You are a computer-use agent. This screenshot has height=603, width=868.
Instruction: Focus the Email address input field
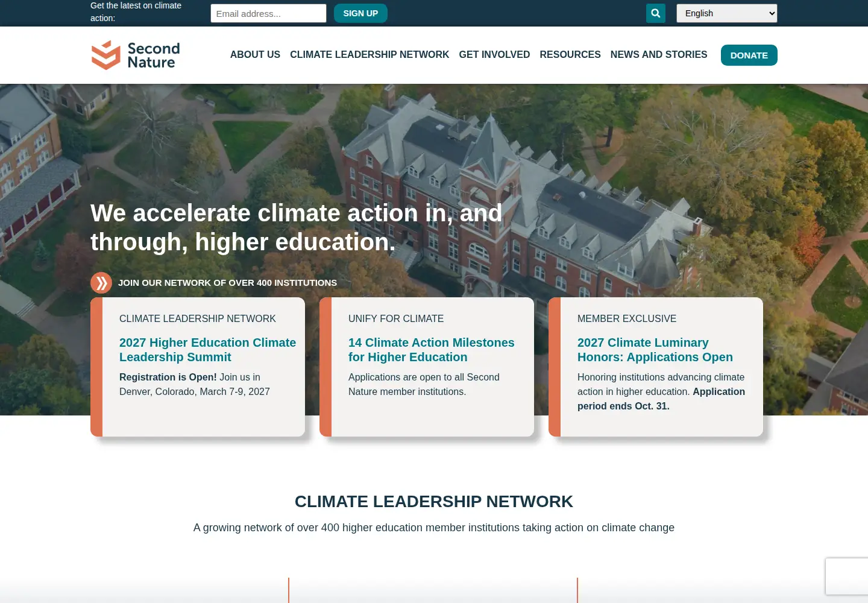click(x=268, y=13)
